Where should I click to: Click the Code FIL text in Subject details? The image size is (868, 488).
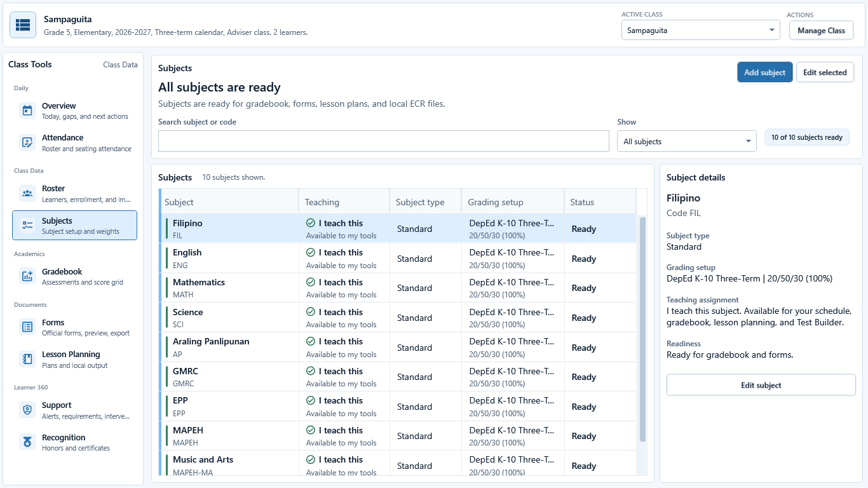pos(684,213)
